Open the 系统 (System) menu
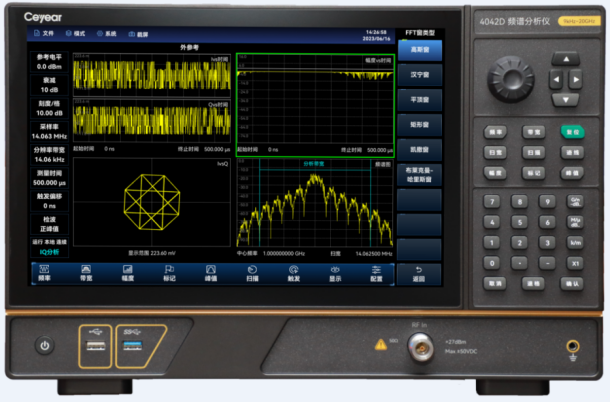The width and height of the screenshot is (610, 402). 108,34
